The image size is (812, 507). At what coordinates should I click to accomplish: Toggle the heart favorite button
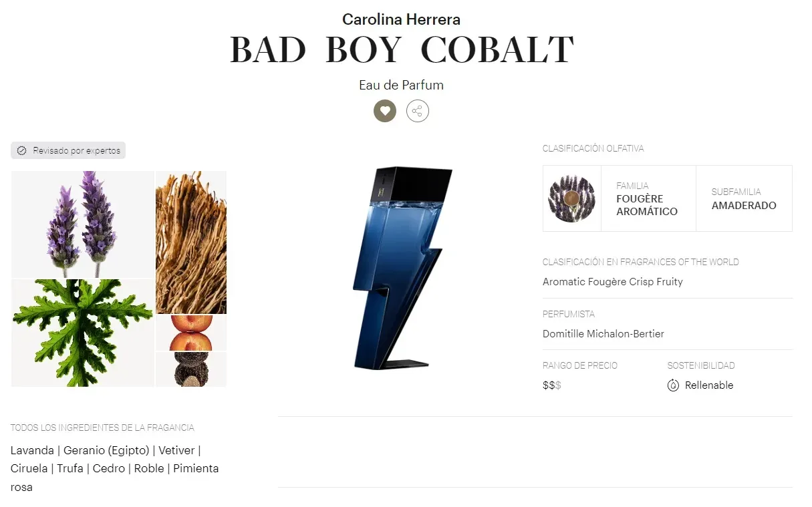point(385,111)
